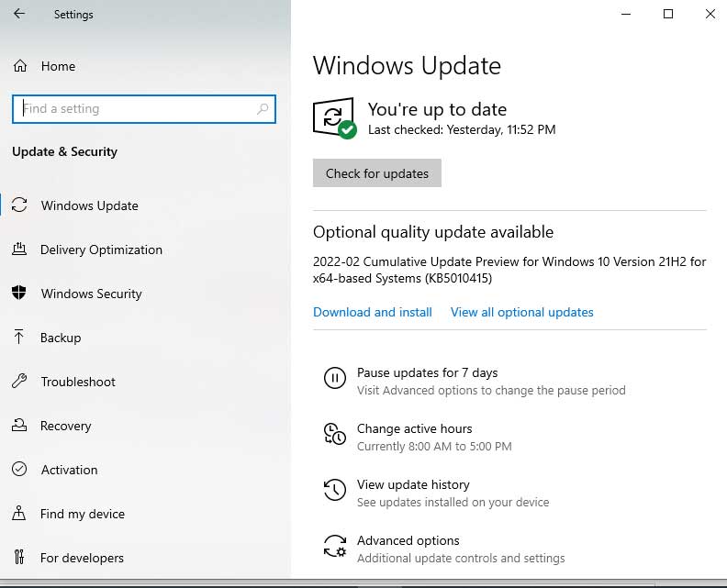
Task: Click the Find my device icon
Action: coord(19,513)
